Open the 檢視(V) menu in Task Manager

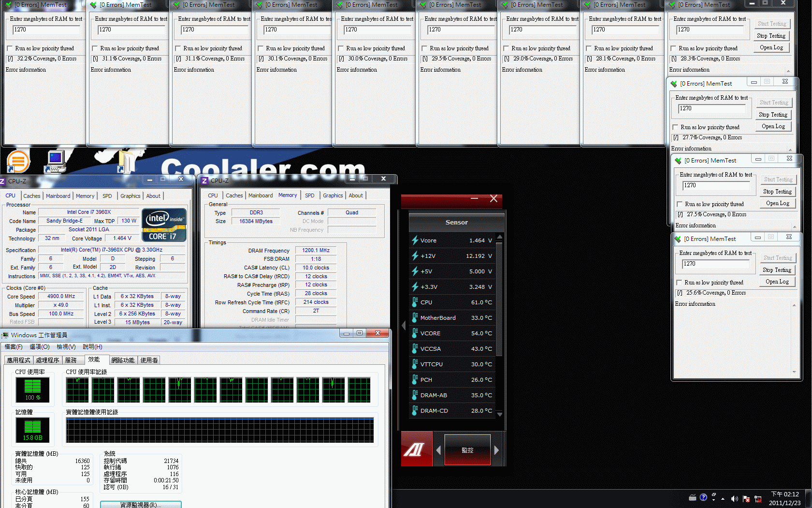[66, 347]
